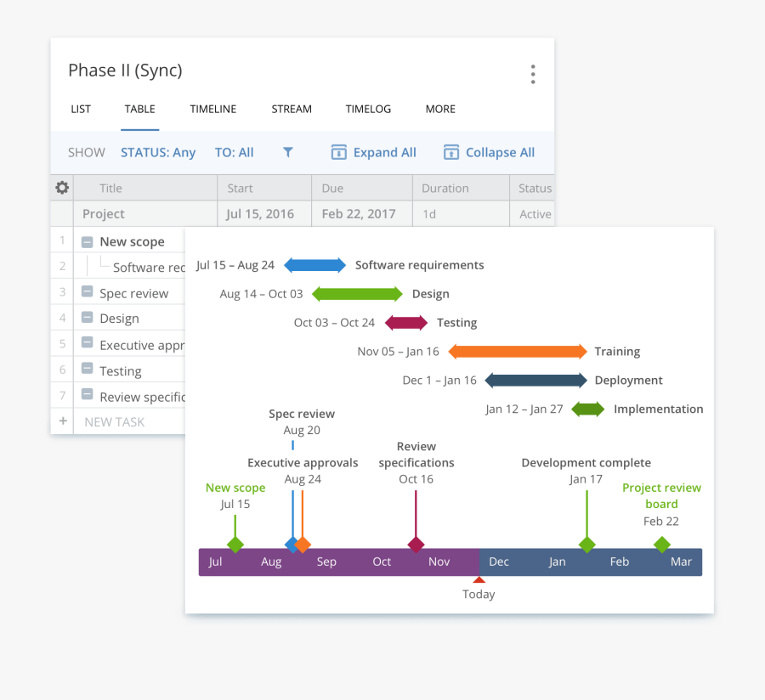This screenshot has height=700, width=765.
Task: Click the funnel filter icon
Action: pos(288,152)
